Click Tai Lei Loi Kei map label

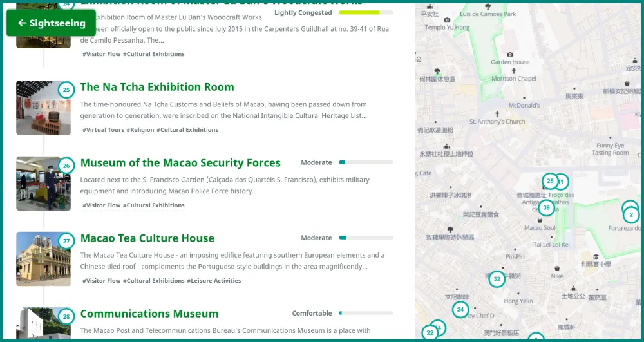[551, 245]
